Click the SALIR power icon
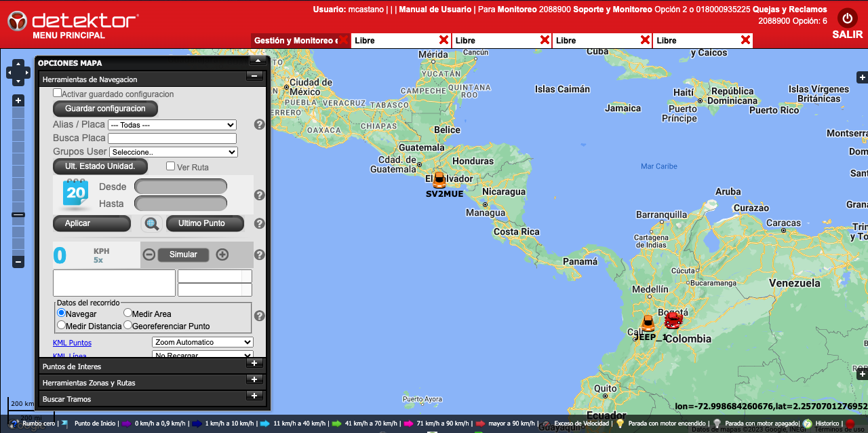Image resolution: width=868 pixels, height=433 pixels. click(847, 18)
